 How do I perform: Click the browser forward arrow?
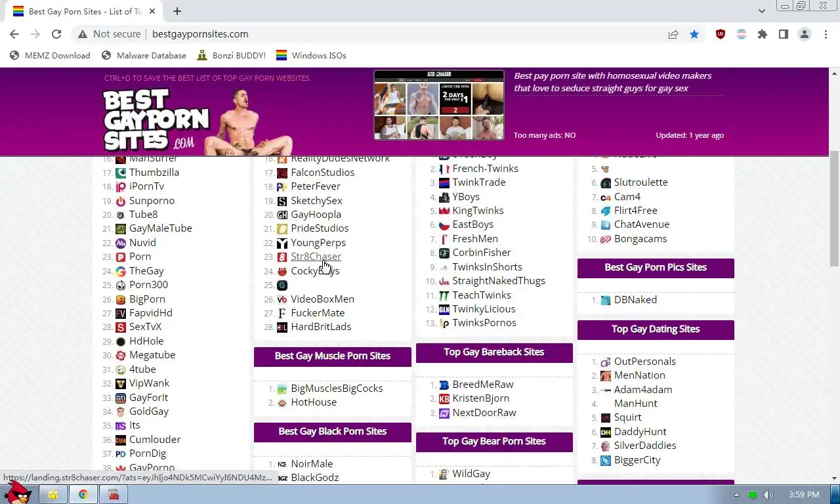35,34
